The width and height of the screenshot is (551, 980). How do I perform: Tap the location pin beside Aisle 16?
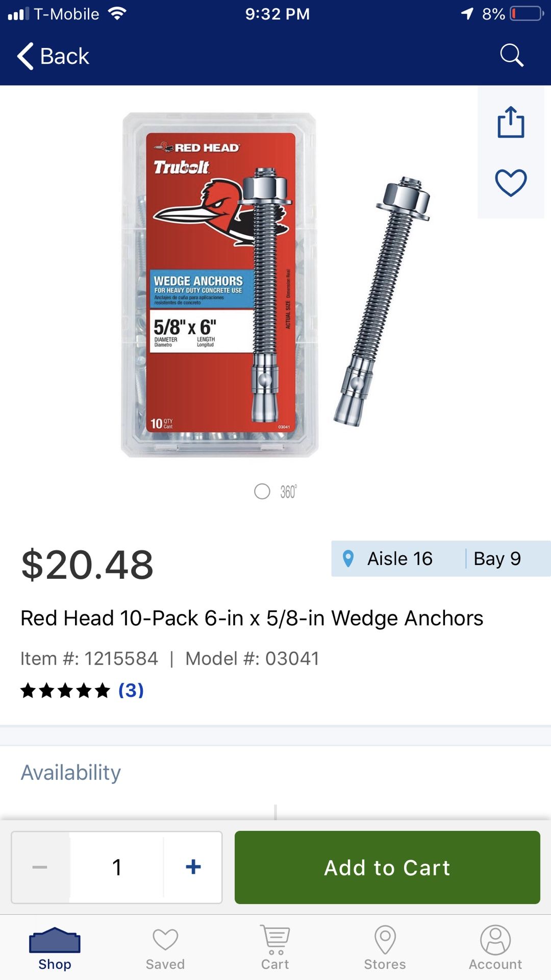348,559
